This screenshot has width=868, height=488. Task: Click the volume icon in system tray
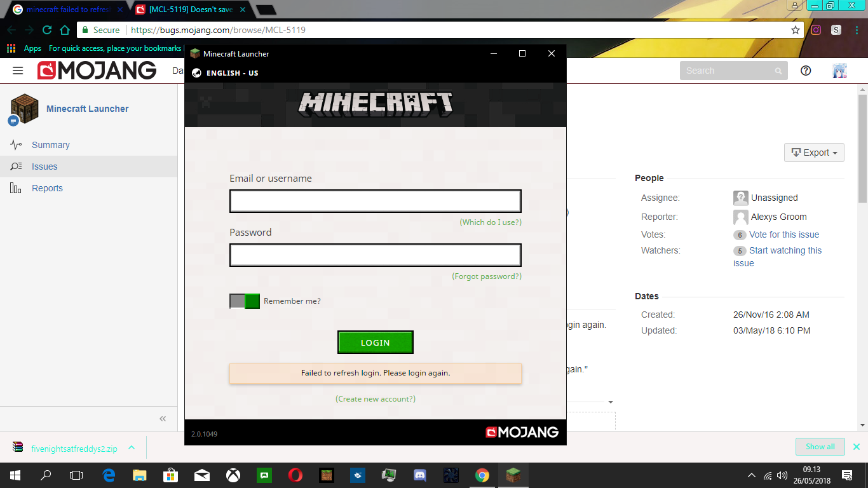(x=783, y=475)
